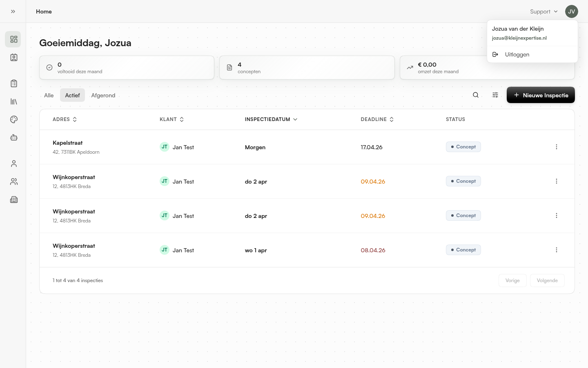The height and width of the screenshot is (368, 588).
Task: Open the dashboard grid icon in sidebar
Action: [x=14, y=39]
